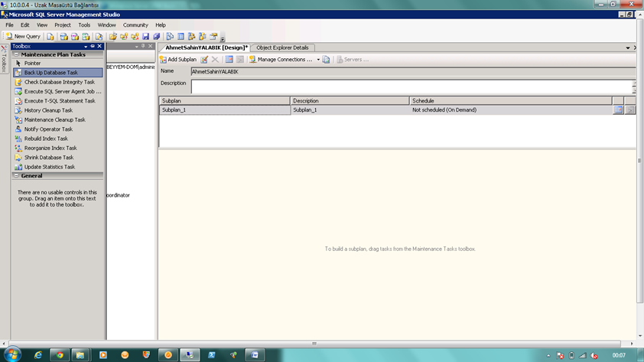644x362 pixels.
Task: Select Execute SQL Server Agent Job task
Action: coord(57,92)
